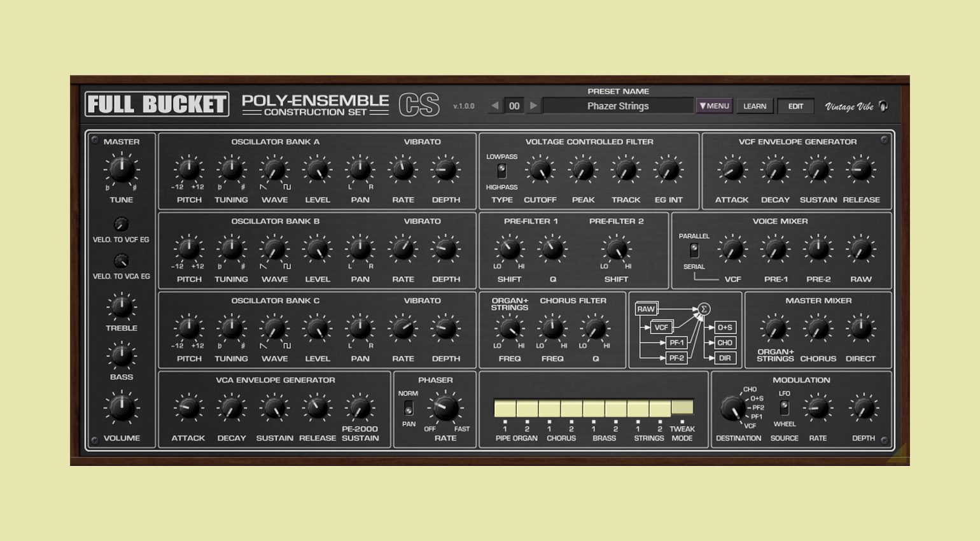Click the CHO output block in diagram
The width and height of the screenshot is (980, 541).
pos(725,342)
